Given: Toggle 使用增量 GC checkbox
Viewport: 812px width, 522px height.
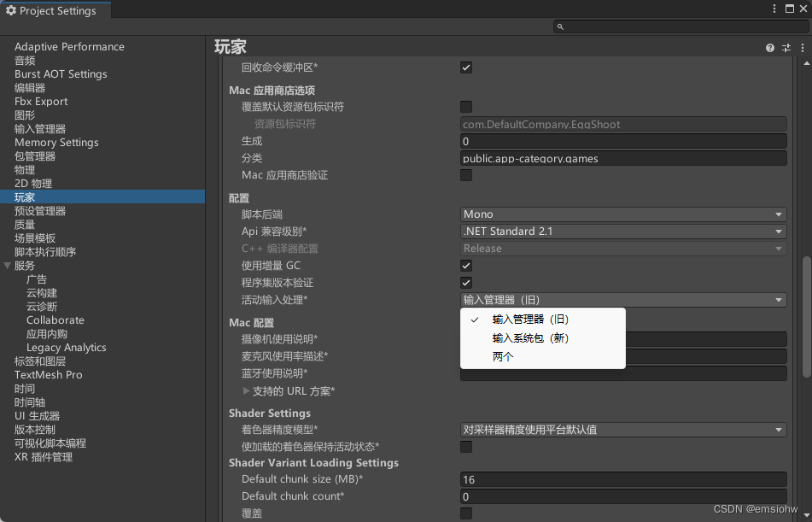Looking at the screenshot, I should click(x=466, y=266).
